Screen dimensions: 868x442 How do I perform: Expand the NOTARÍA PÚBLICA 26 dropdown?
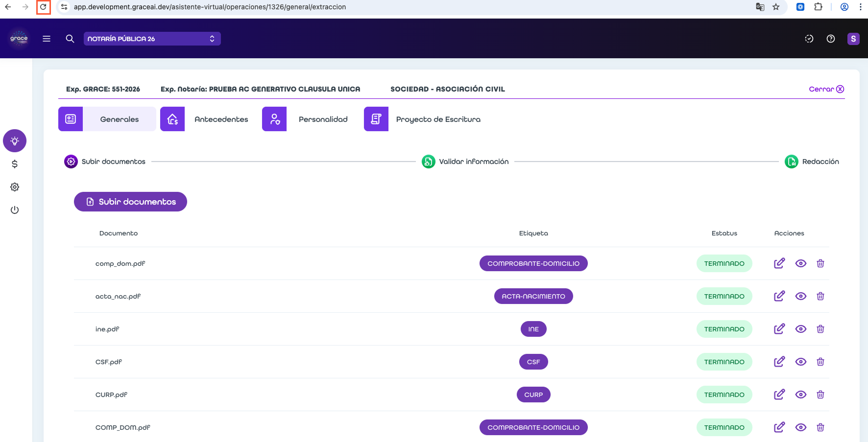click(x=152, y=39)
